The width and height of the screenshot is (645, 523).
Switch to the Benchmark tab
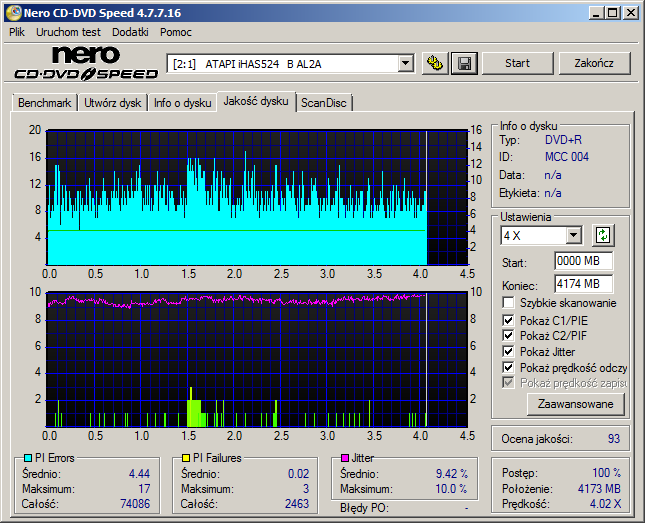click(x=44, y=102)
